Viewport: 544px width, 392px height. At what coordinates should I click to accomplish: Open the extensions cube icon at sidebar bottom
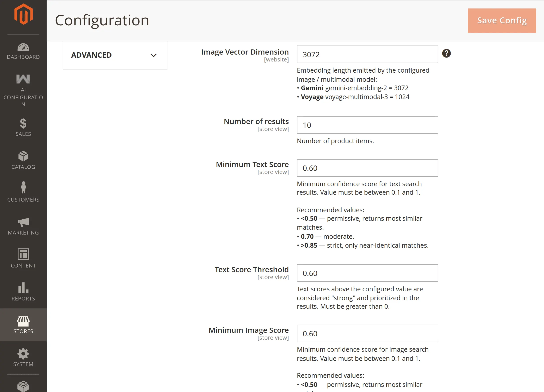(x=23, y=386)
